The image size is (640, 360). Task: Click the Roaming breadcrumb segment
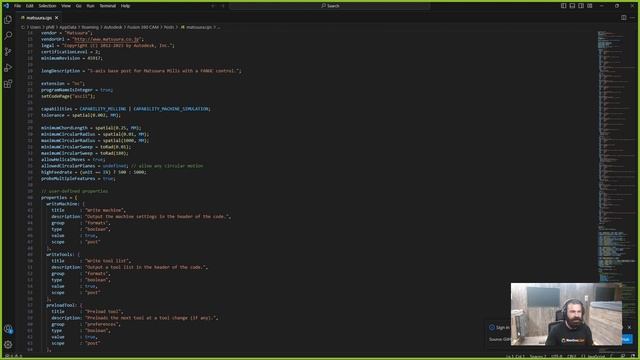click(90, 27)
